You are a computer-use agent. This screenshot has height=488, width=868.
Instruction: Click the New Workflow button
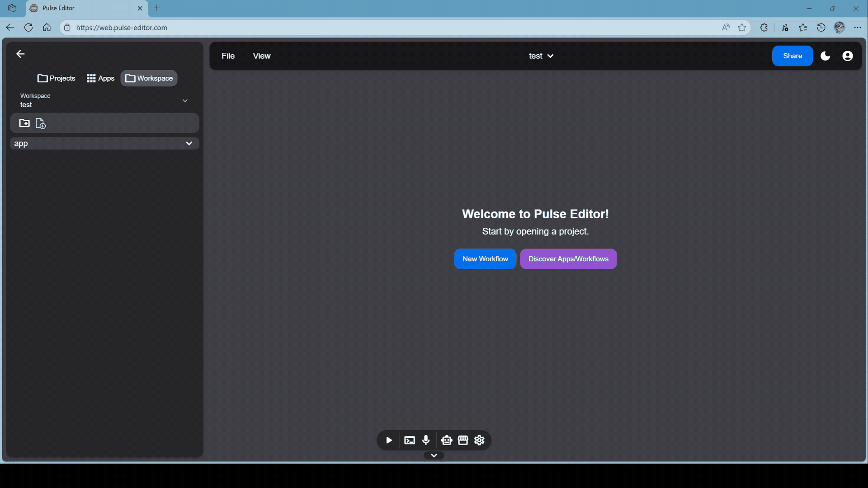(485, 258)
